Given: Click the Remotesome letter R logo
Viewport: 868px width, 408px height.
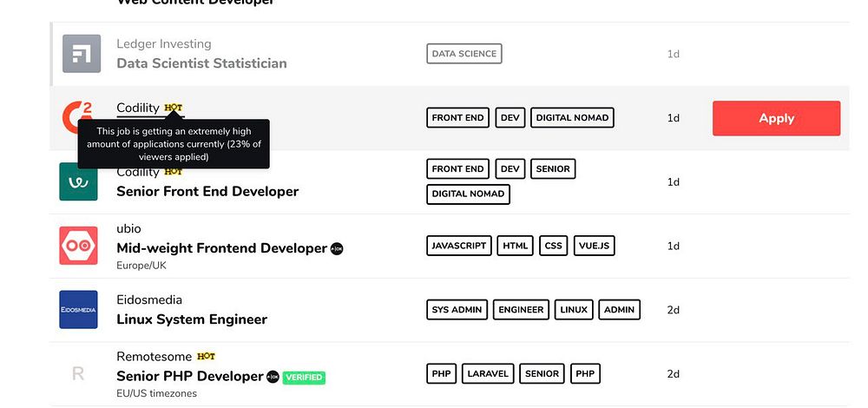Looking at the screenshot, I should [78, 374].
